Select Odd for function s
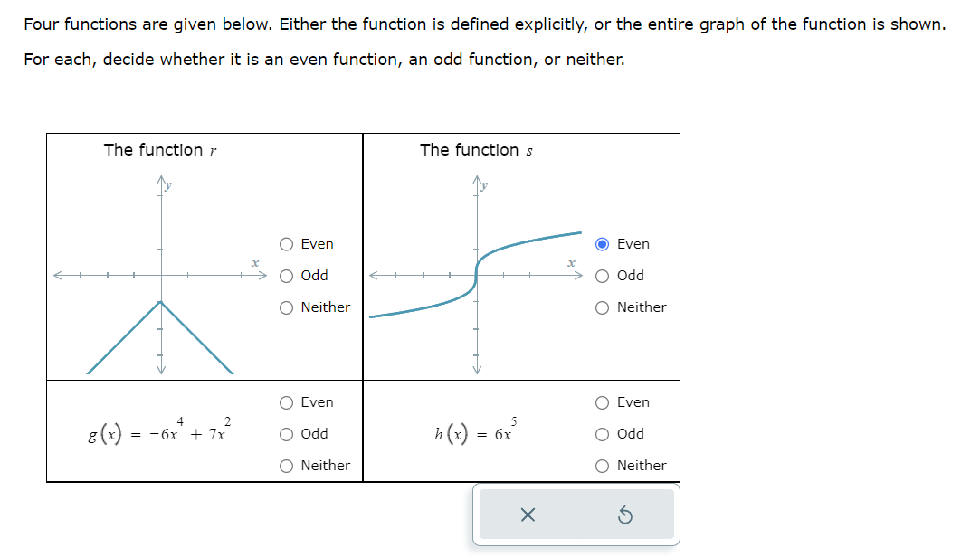980x557 pixels. [602, 276]
